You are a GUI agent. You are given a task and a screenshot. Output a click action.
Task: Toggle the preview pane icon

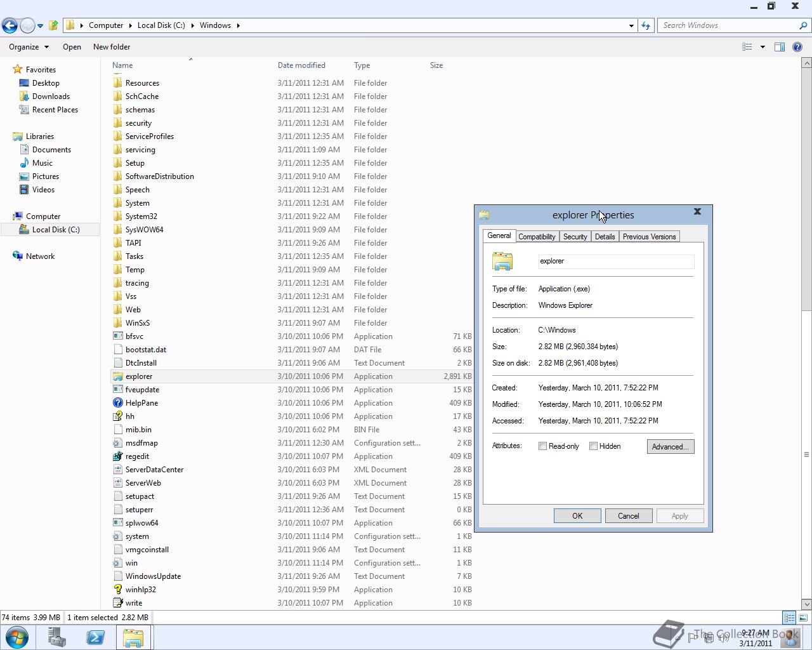pos(780,47)
